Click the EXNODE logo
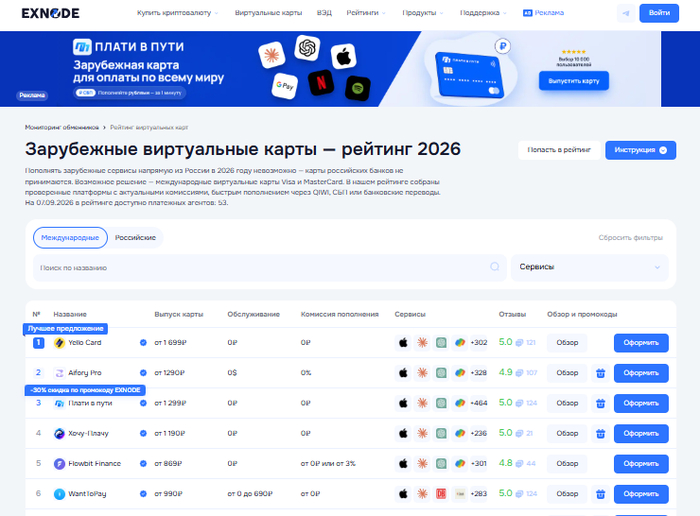Screen dimensions: 700x516 (x=50, y=13)
